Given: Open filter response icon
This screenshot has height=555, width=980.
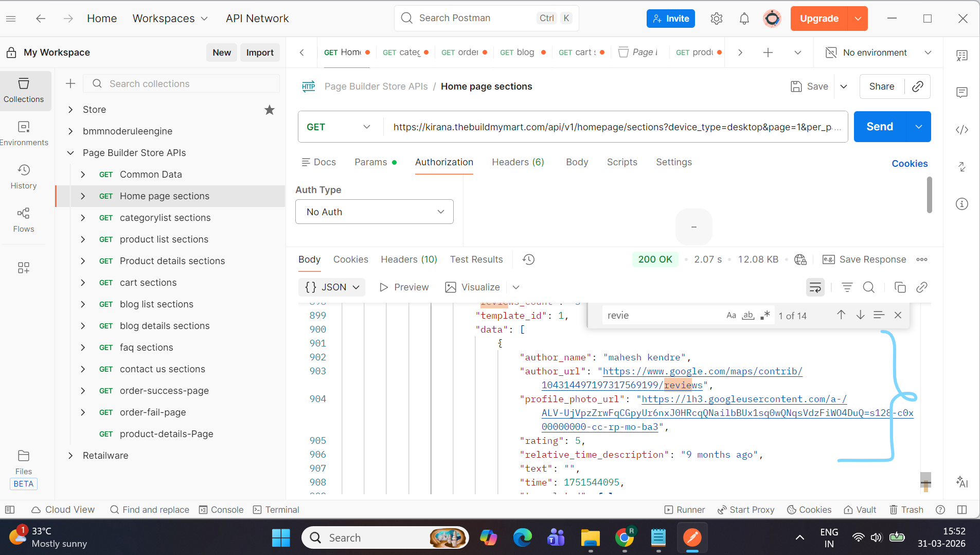Looking at the screenshot, I should point(847,287).
